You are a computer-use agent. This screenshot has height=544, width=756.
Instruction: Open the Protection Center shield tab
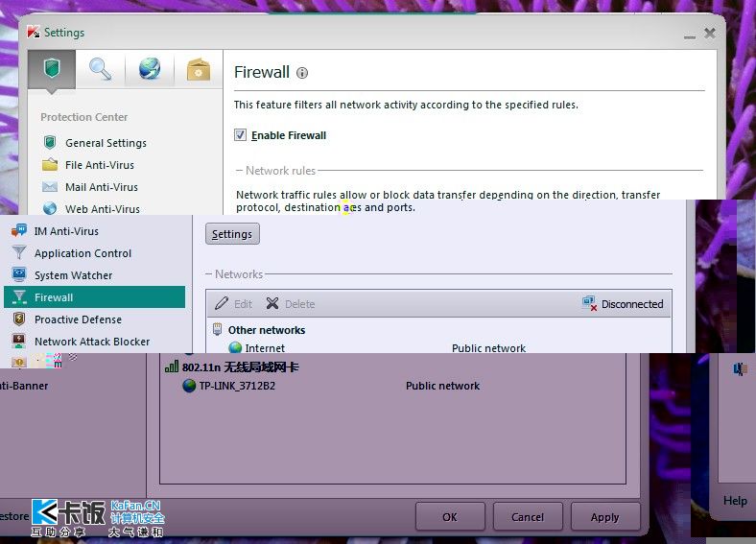click(x=52, y=69)
